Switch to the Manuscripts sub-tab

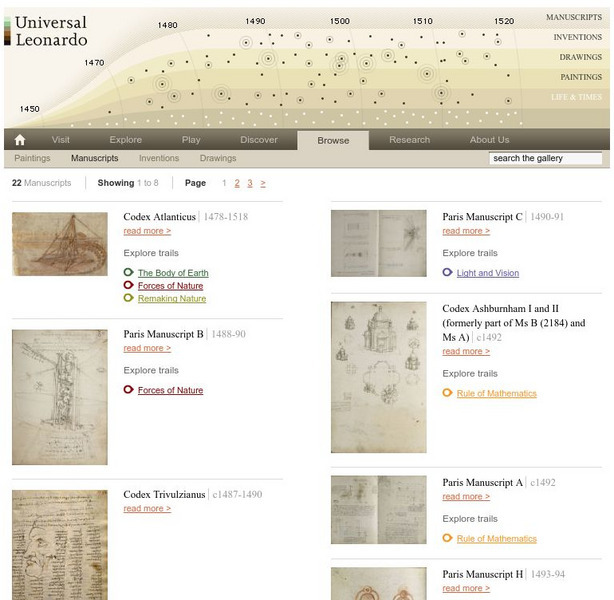(x=94, y=158)
